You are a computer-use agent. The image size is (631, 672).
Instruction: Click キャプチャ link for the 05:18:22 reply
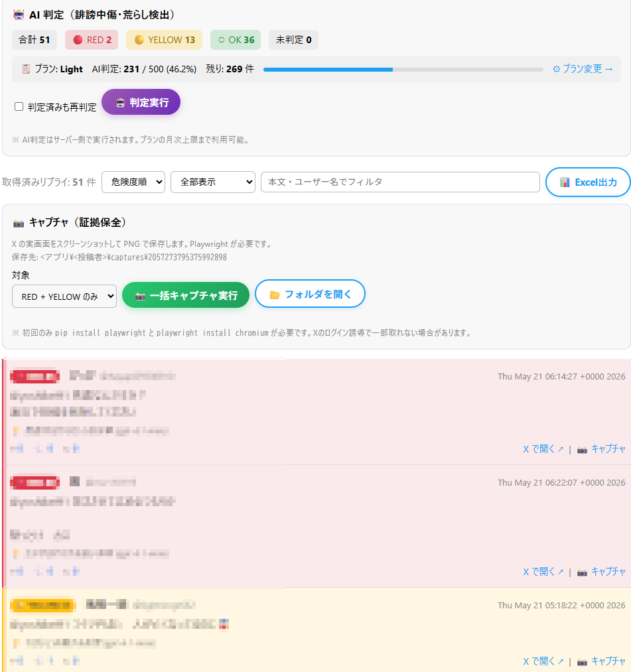tap(608, 661)
